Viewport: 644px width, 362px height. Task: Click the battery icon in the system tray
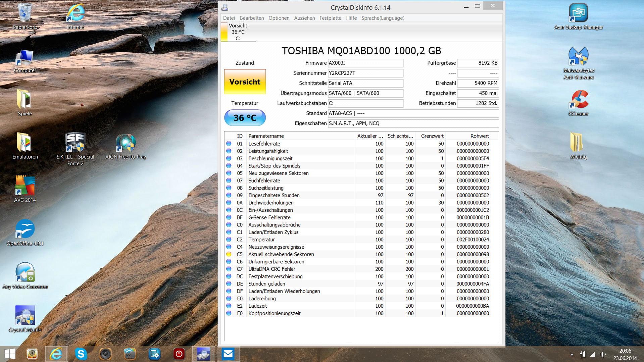(583, 354)
